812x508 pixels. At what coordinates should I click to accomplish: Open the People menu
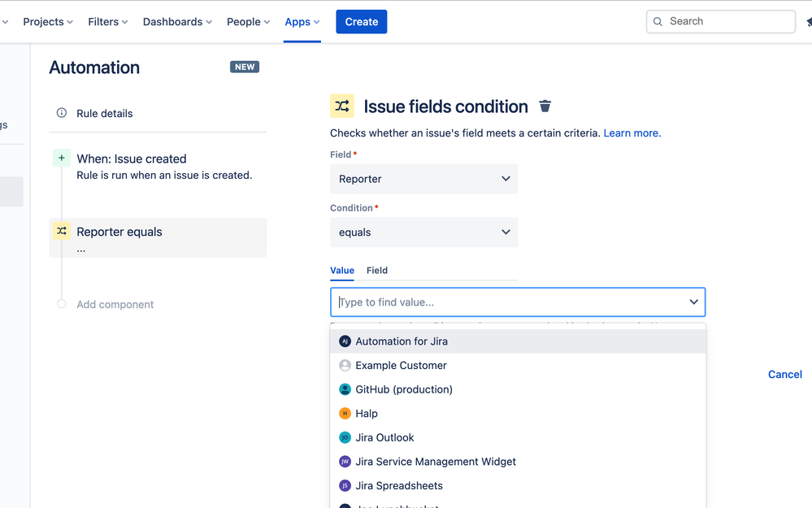[x=249, y=22]
